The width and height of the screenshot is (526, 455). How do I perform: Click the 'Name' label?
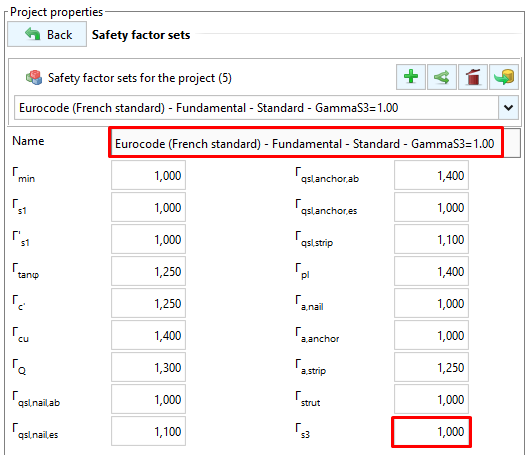pos(28,141)
